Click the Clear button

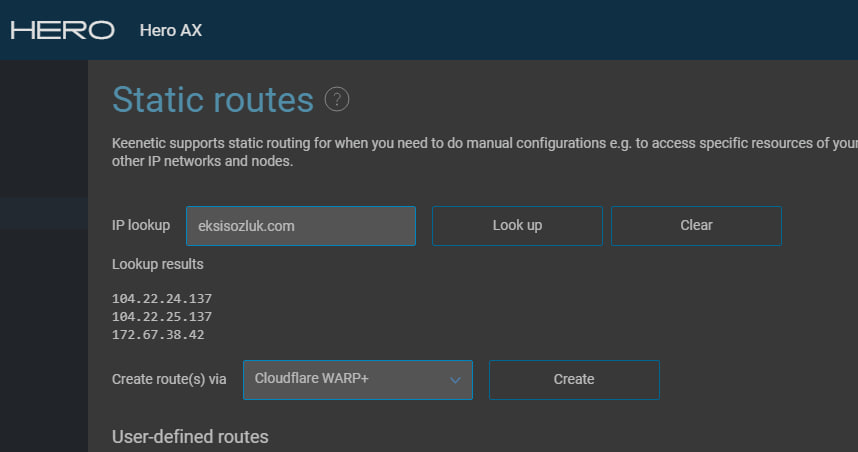tap(696, 226)
